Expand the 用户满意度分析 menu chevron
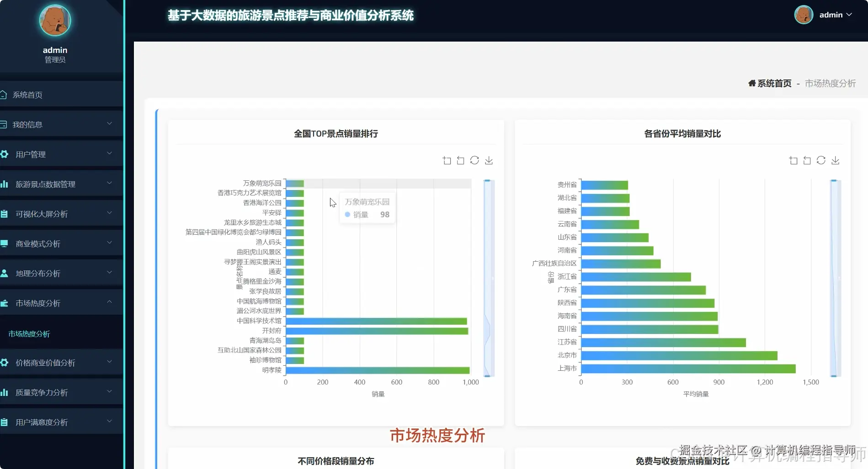The width and height of the screenshot is (868, 469). pos(109,421)
